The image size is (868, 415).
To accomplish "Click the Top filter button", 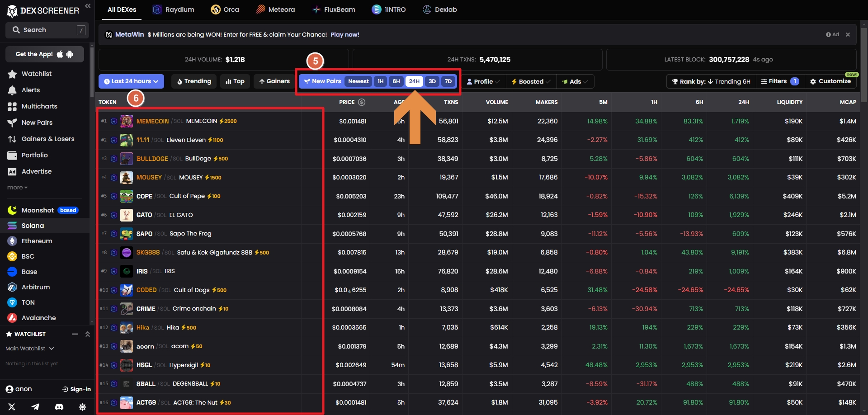I will [235, 81].
